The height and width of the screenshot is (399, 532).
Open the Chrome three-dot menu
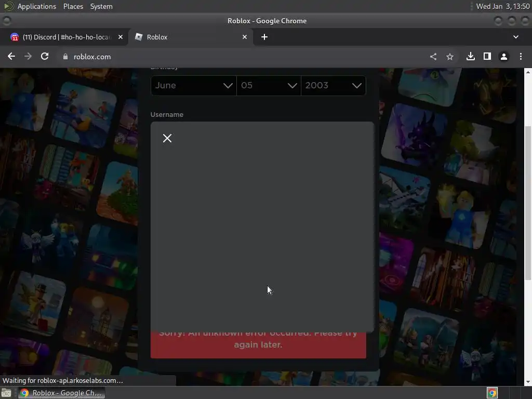point(521,57)
